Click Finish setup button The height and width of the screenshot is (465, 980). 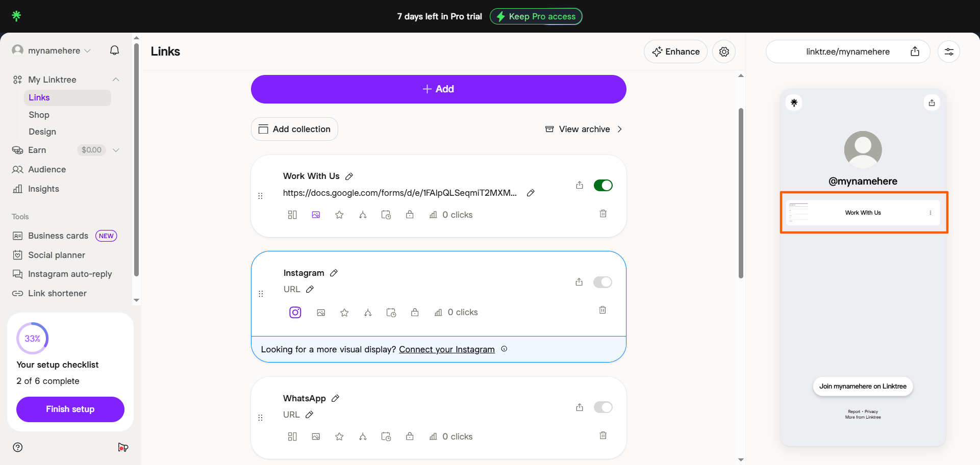tap(70, 409)
